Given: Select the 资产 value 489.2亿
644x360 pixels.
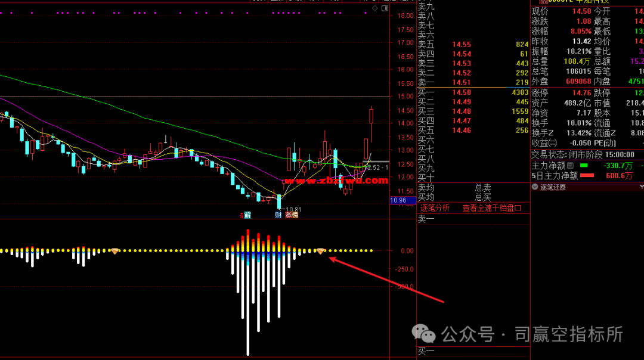Looking at the screenshot, I should (577, 103).
